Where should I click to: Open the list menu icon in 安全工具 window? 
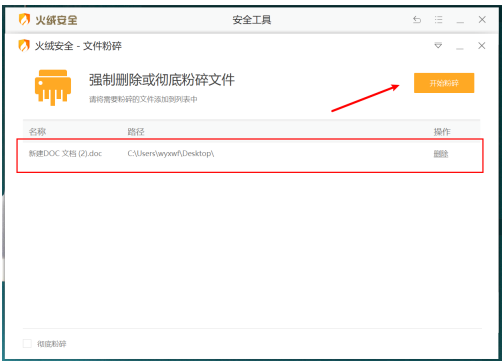[438, 20]
